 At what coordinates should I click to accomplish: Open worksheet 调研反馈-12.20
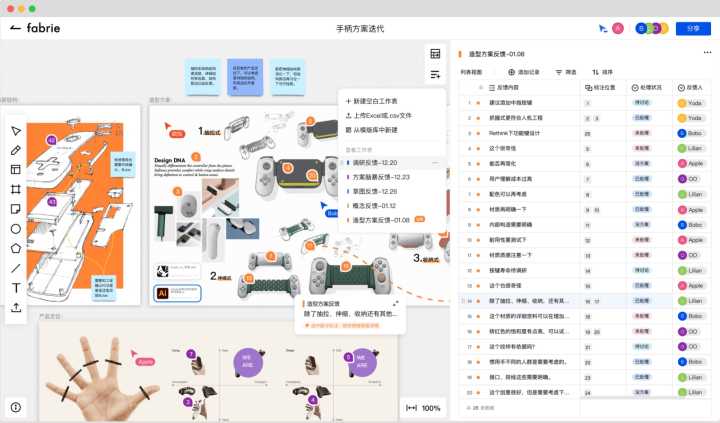[x=391, y=163]
